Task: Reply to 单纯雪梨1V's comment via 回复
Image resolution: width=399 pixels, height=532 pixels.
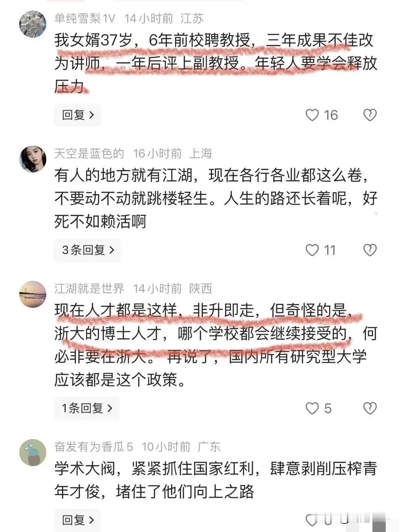Action: 78,115
